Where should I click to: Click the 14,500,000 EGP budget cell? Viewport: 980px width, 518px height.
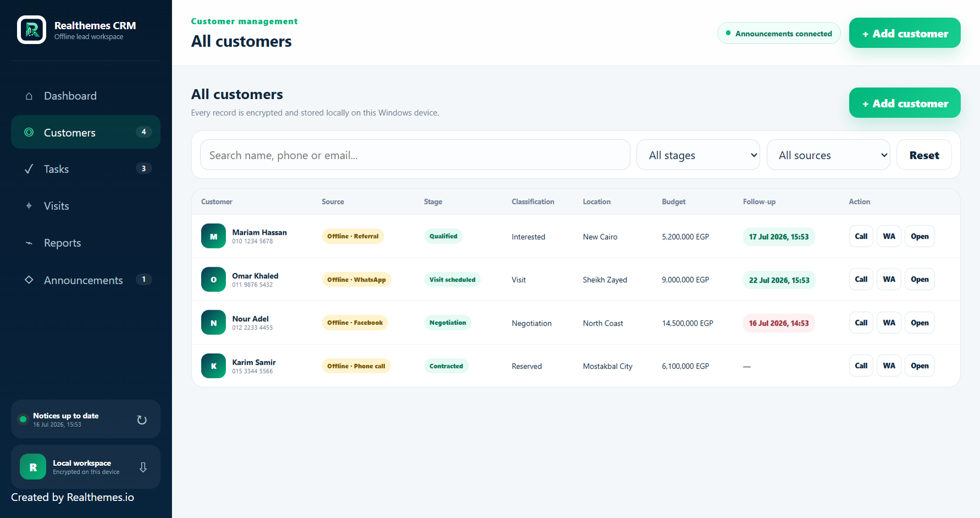688,323
